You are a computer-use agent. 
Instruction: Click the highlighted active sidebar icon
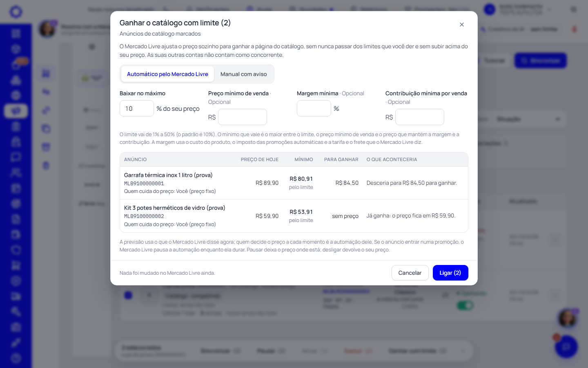16,111
